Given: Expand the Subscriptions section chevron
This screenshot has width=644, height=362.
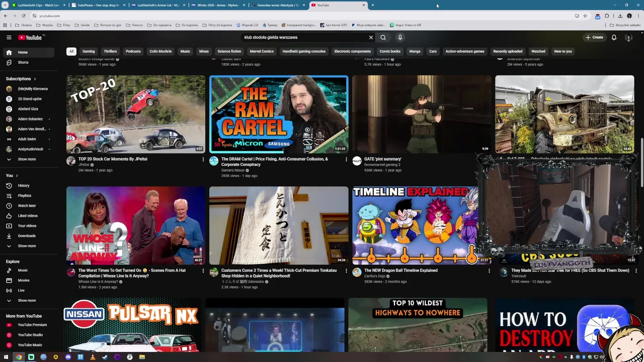Looking at the screenshot, I should pyautogui.click(x=35, y=79).
